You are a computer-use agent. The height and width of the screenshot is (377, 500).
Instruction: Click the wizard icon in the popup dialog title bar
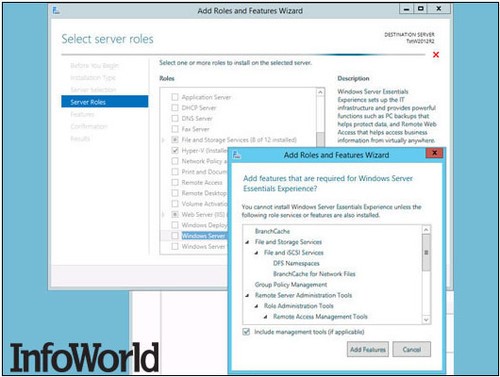(237, 155)
